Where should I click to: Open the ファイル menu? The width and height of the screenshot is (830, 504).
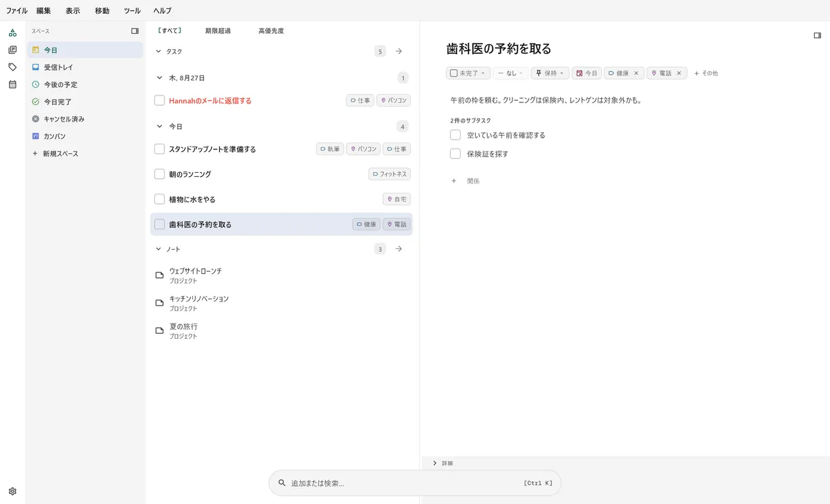point(17,10)
